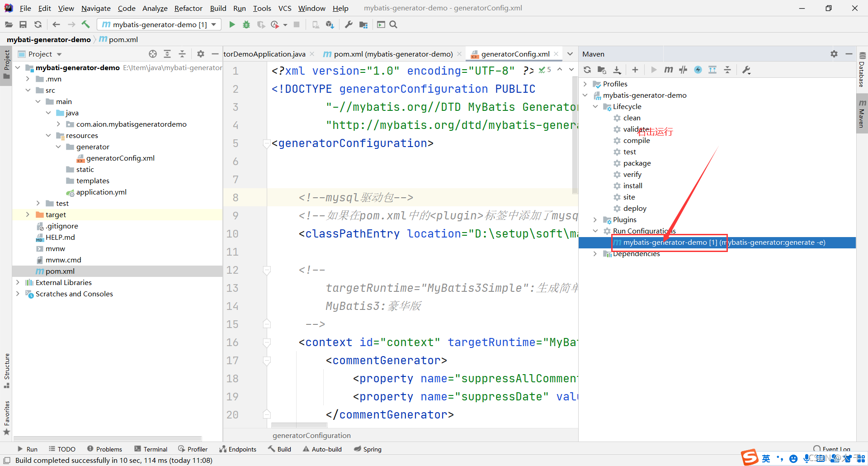
Task: Click the Synchronize reload icon in main toolbar
Action: coord(38,24)
